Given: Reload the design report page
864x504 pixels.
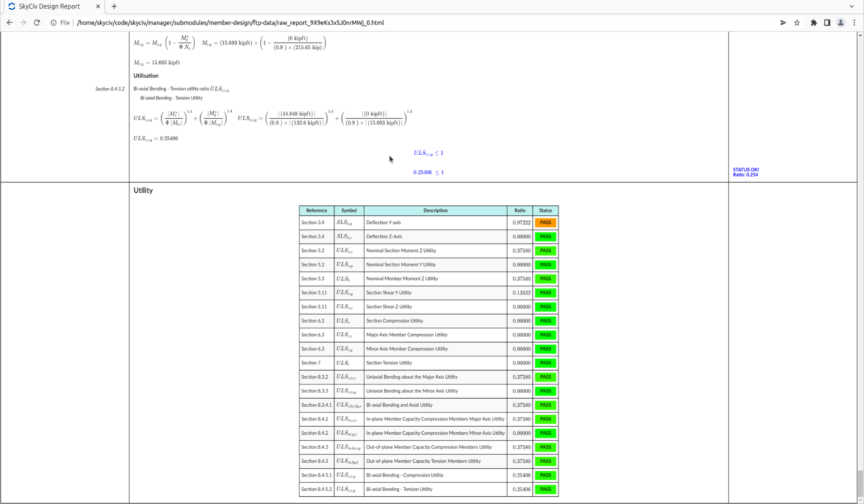Looking at the screenshot, I should click(x=36, y=22).
